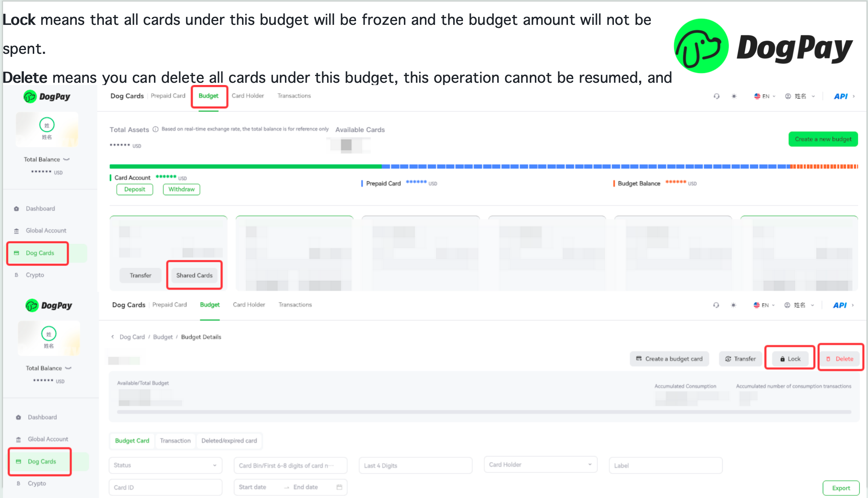
Task: Open the Card Holder filter dropdown
Action: click(541, 465)
